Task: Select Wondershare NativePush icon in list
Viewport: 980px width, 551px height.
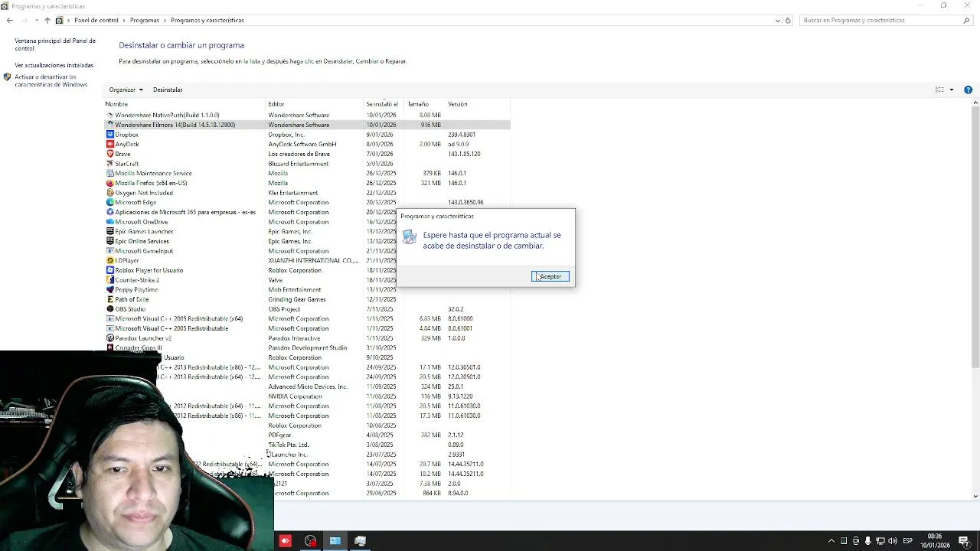Action: pyautogui.click(x=110, y=115)
